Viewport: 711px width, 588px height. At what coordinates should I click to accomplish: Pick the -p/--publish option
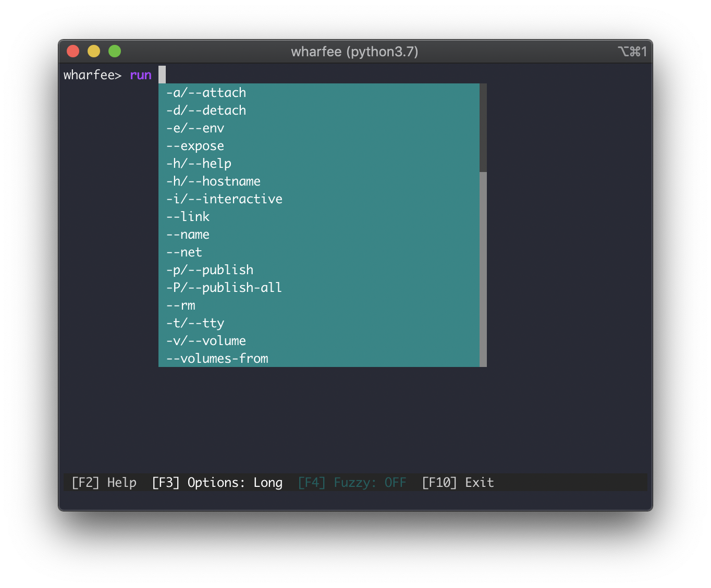[318, 270]
